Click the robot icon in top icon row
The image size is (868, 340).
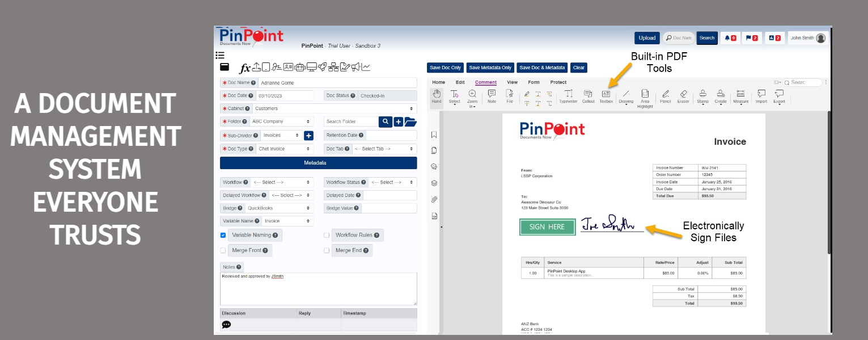(300, 67)
